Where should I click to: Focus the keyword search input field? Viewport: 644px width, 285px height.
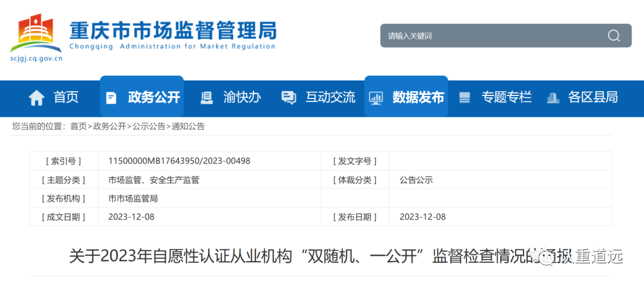pyautogui.click(x=489, y=36)
